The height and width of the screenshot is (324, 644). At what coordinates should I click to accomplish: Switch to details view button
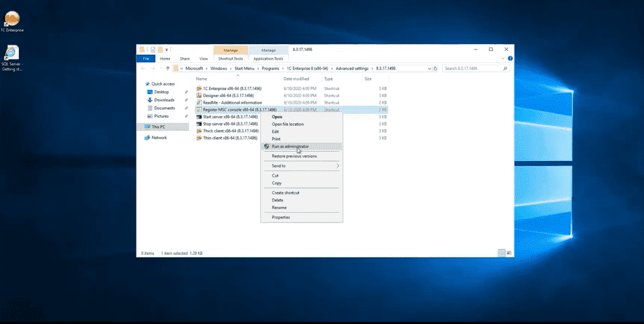(501, 253)
